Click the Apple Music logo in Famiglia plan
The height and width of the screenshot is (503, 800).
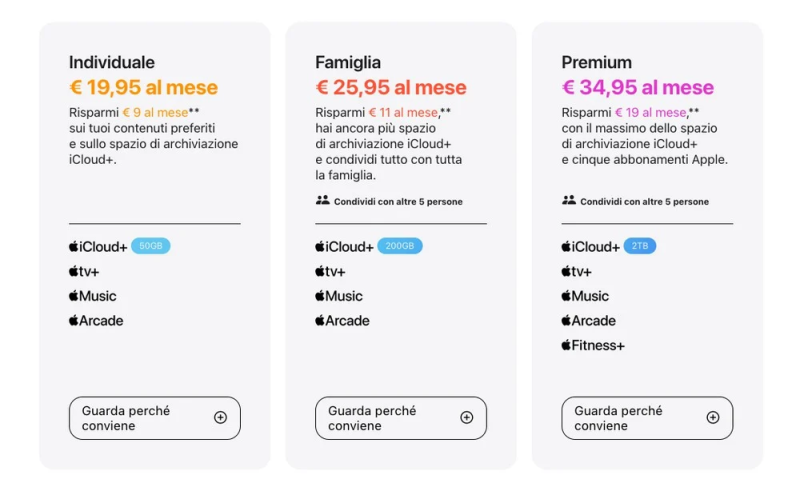click(x=339, y=296)
